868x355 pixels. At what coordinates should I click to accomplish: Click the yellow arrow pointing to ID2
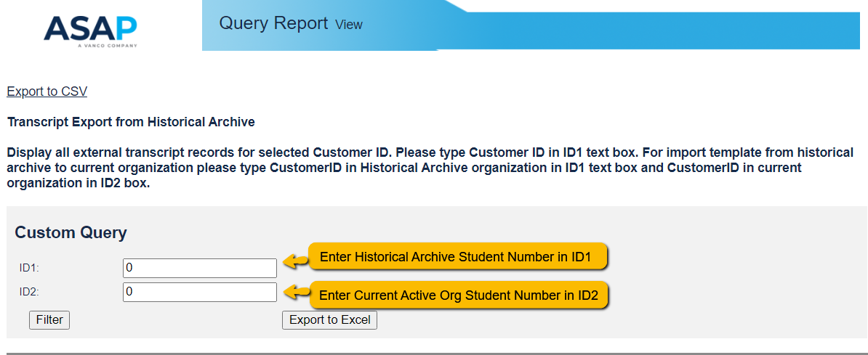coord(294,293)
